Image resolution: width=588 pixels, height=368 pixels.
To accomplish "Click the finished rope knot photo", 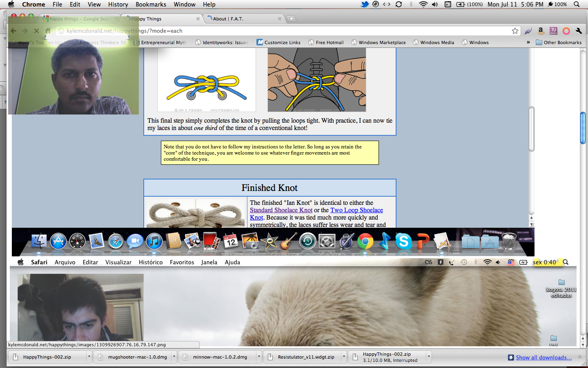I will [x=196, y=213].
